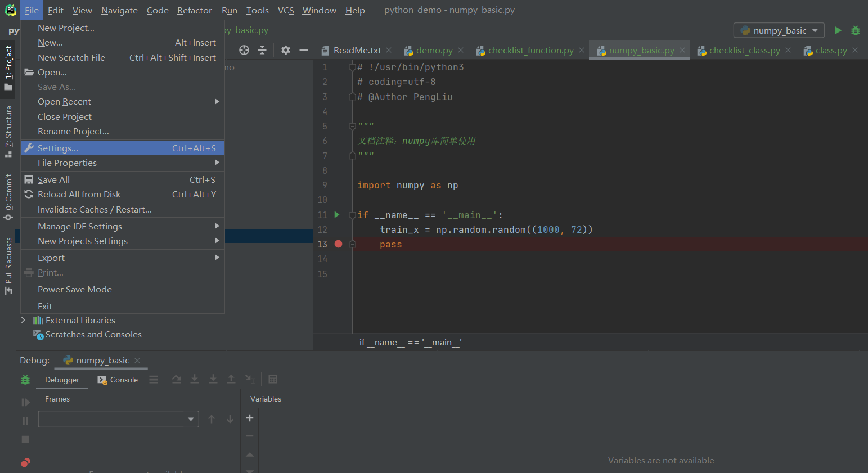
Task: Select New Project... menu item
Action: point(123,28)
